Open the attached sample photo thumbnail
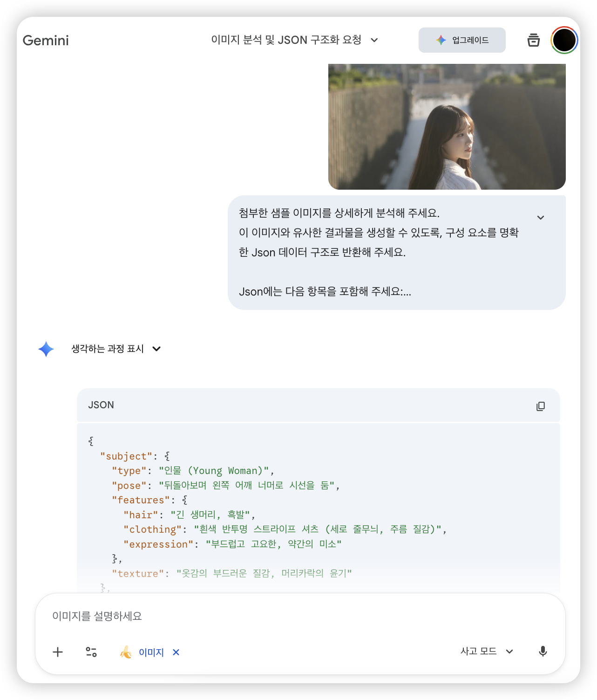 click(447, 127)
